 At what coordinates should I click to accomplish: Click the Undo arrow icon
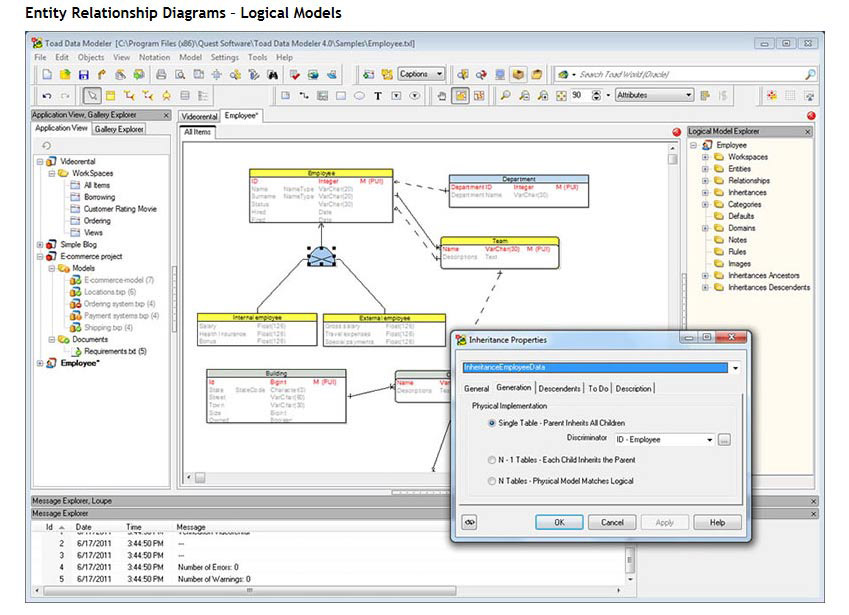(47, 96)
